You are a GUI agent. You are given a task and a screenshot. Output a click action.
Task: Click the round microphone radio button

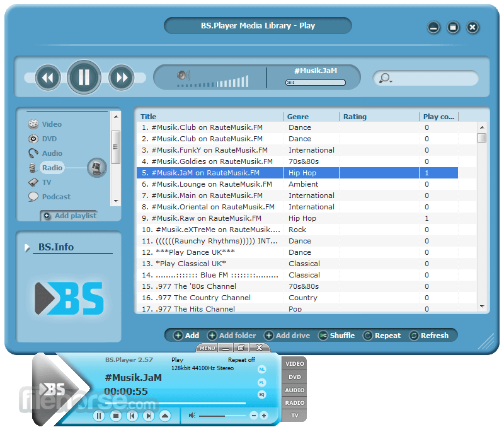click(x=97, y=168)
